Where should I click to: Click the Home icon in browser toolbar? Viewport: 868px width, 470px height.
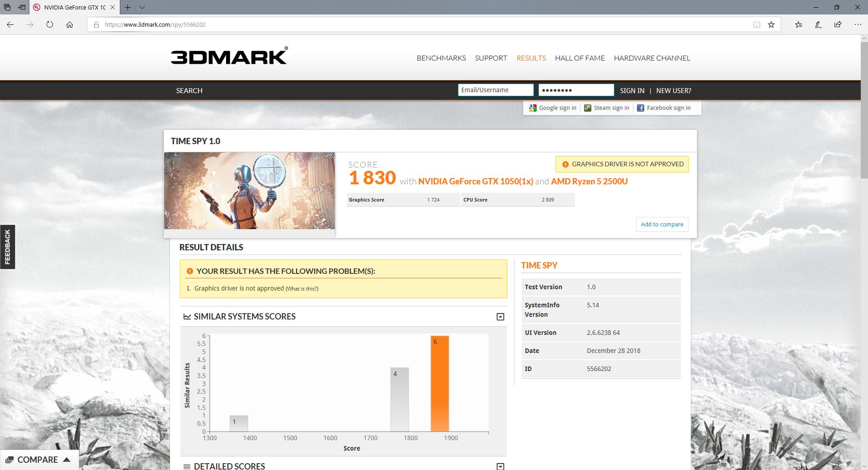(x=70, y=25)
